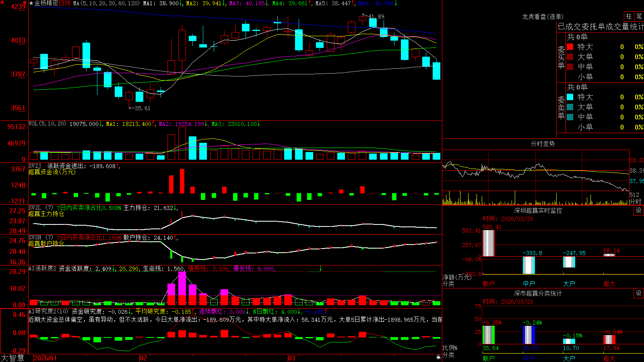Click the teal 中单 sell-order swatch
This screenshot has height=362, width=644.
point(570,117)
